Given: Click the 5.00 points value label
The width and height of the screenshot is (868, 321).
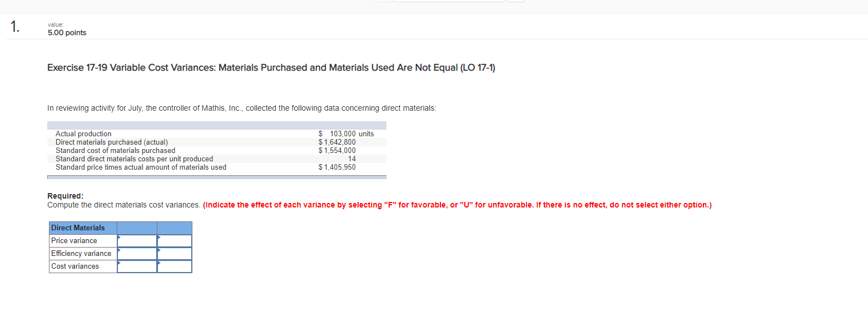Looking at the screenshot, I should click(67, 32).
